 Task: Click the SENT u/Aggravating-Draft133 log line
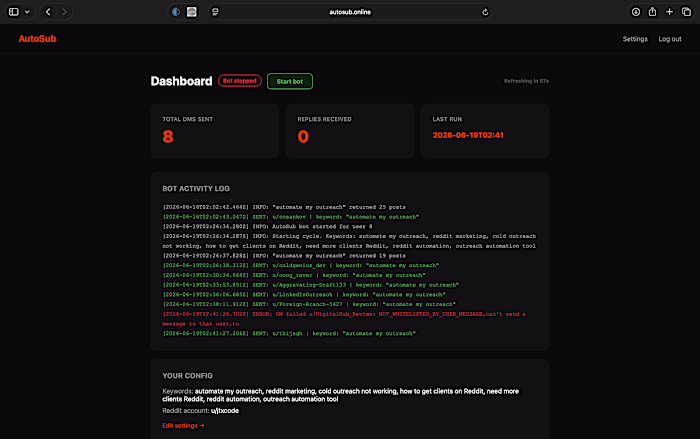coord(311,285)
